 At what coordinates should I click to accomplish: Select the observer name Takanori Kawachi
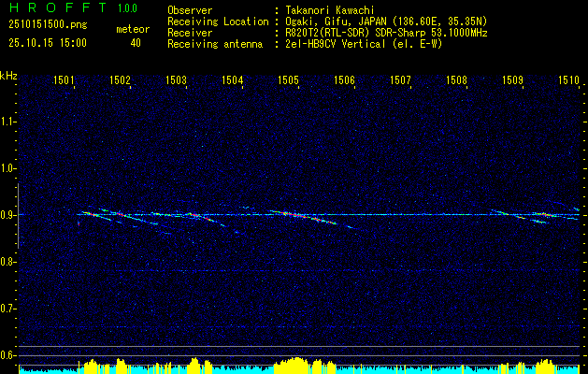click(x=330, y=10)
